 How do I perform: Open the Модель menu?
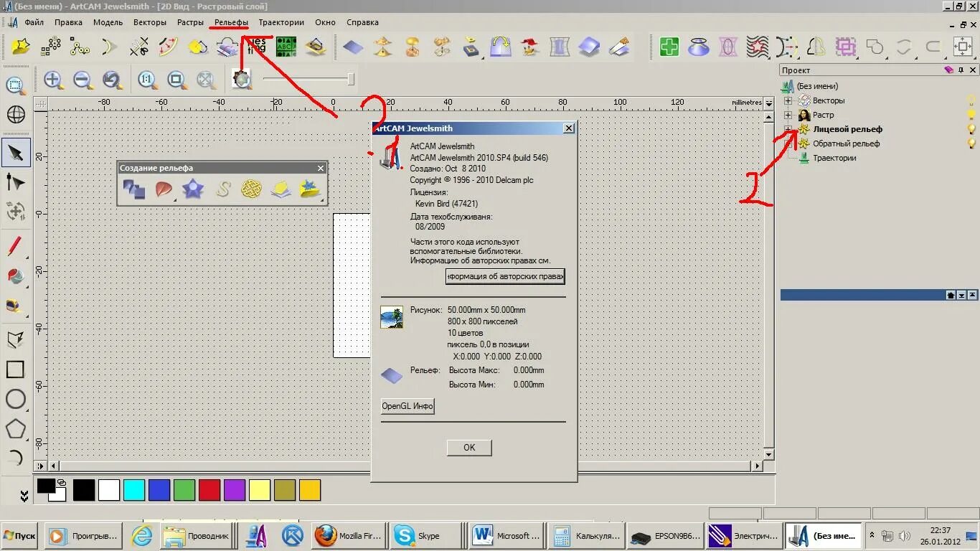(x=108, y=22)
